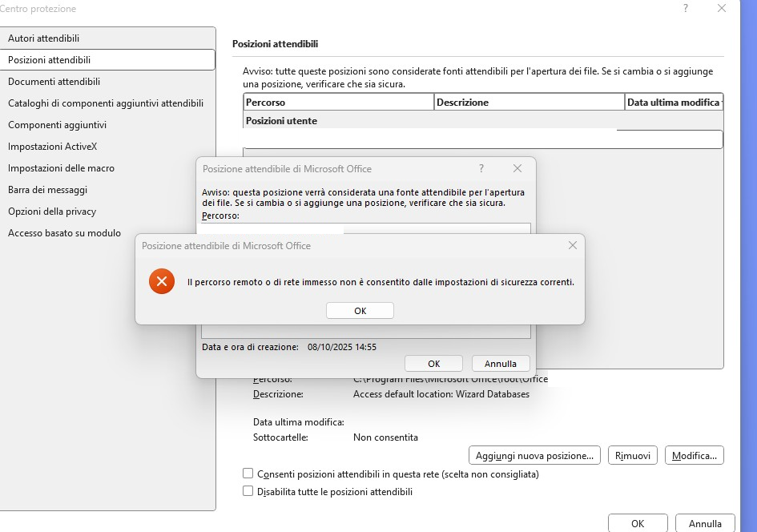The height and width of the screenshot is (532, 757).
Task: Select Posizioni attendibili category
Action: coord(107,60)
